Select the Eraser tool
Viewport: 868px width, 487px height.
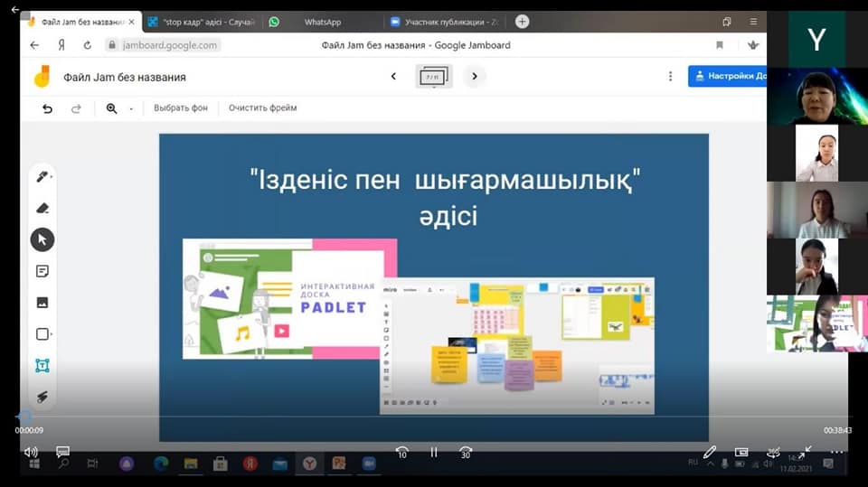[x=42, y=208]
